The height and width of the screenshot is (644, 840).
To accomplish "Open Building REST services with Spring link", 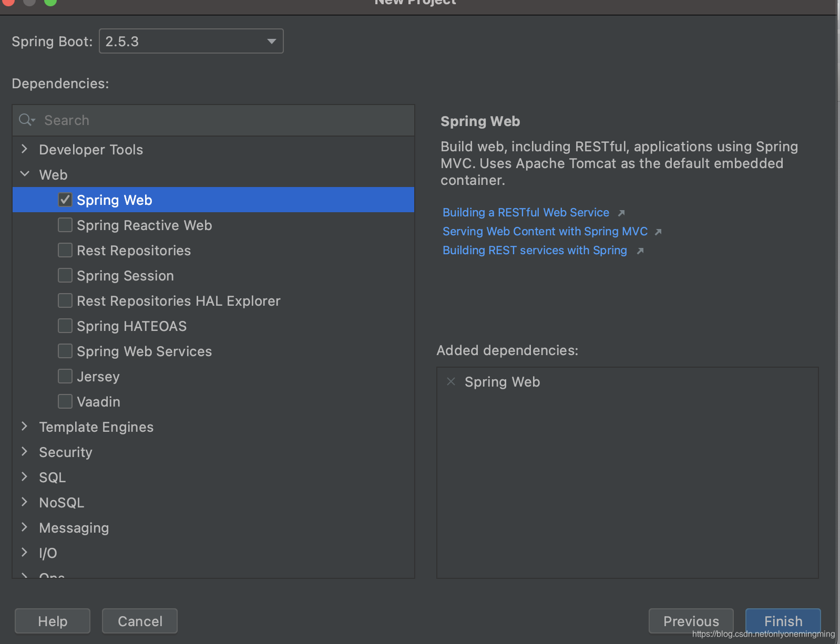I will [x=535, y=251].
